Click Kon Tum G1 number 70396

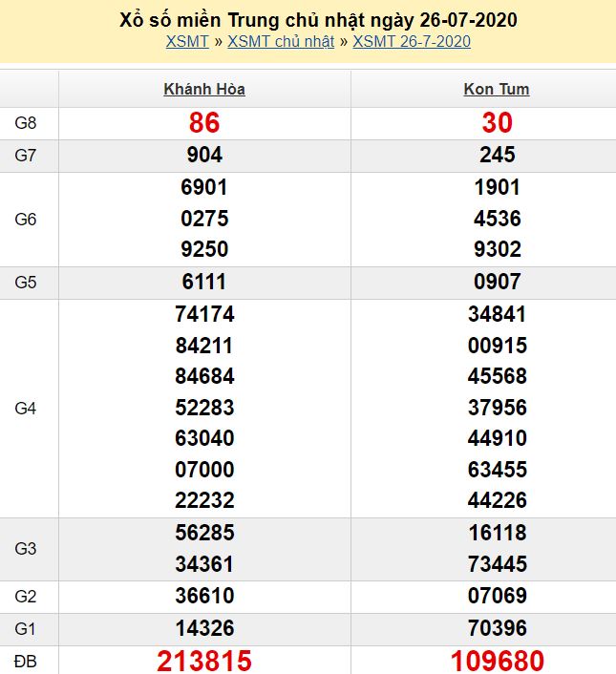click(x=497, y=628)
